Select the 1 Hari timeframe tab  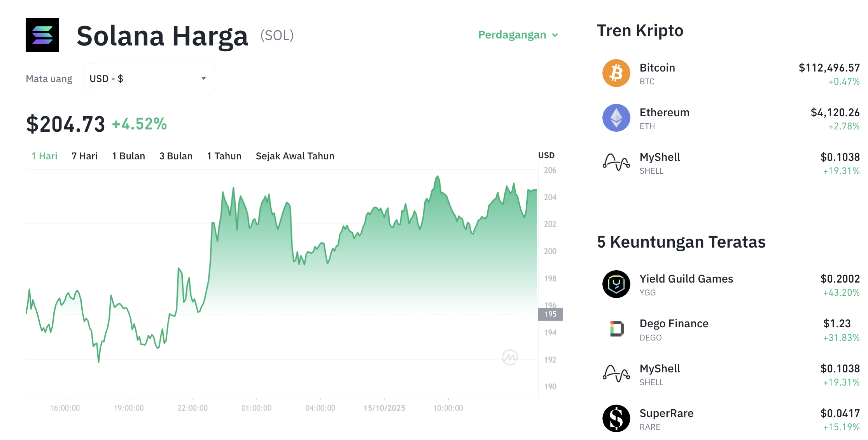(44, 156)
